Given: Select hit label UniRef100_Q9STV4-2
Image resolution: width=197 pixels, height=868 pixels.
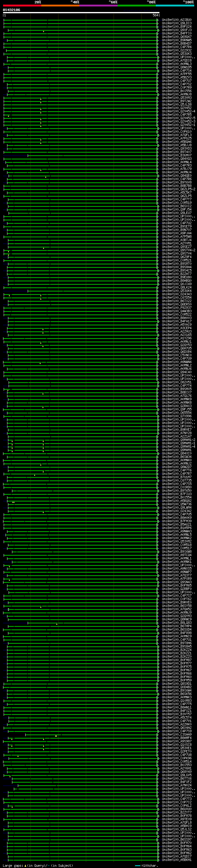Looking at the screenshot, I should (x=179, y=250).
